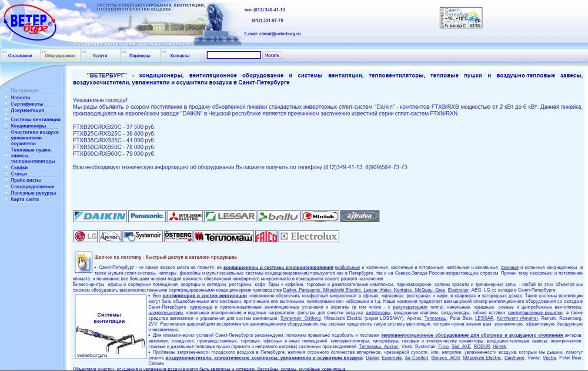Screen dimensions: 588x371
Task: Open the Арктос brand logo catalog
Action: click(110, 236)
